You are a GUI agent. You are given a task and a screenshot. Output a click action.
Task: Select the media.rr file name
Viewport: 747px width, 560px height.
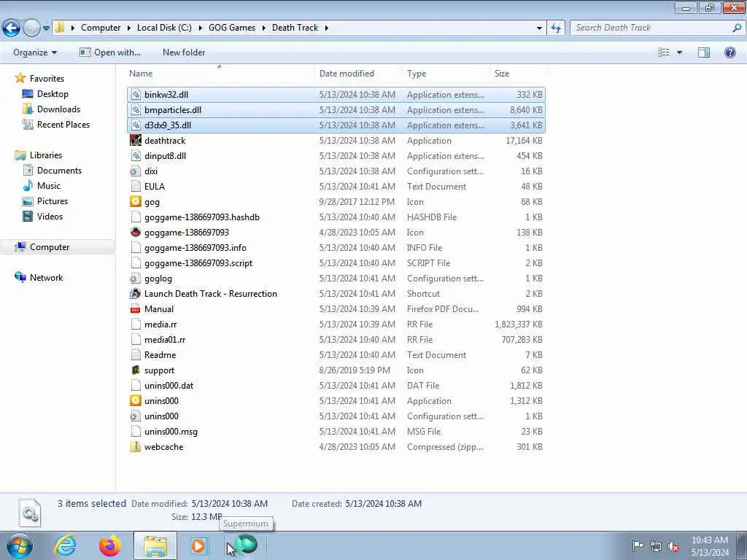pyautogui.click(x=160, y=324)
